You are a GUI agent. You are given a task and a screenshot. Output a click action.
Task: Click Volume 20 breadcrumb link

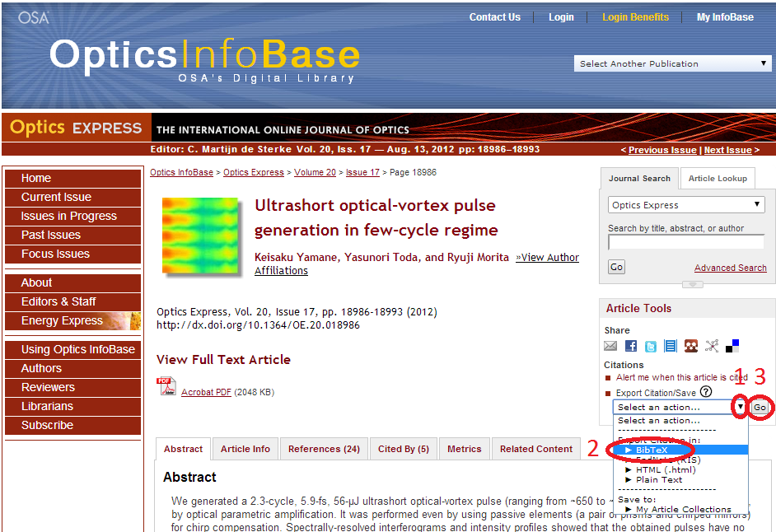pos(315,172)
